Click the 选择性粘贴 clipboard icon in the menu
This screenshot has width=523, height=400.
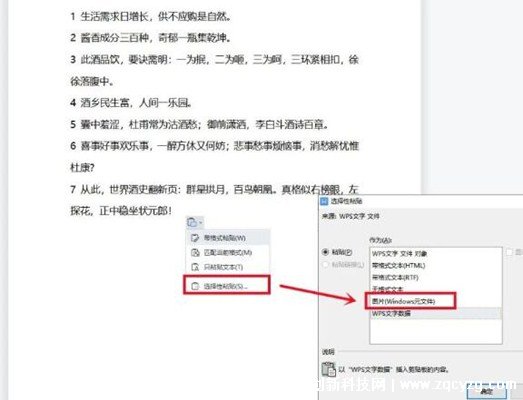(195, 286)
